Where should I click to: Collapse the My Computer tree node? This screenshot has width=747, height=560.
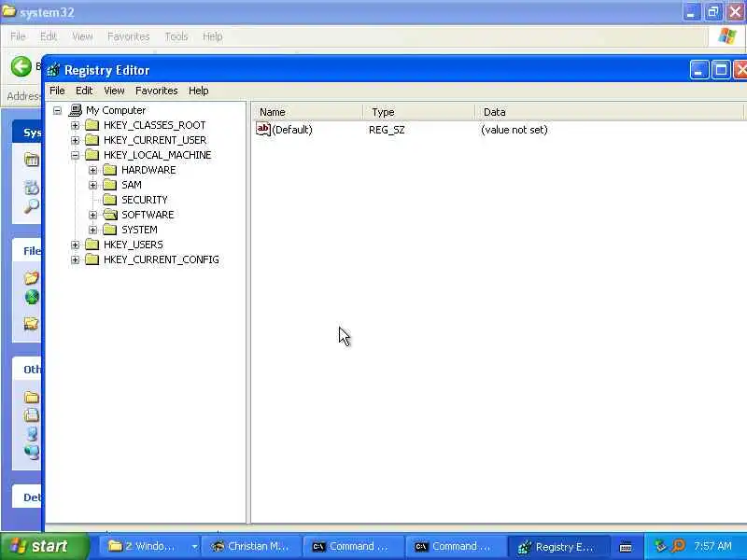(x=57, y=110)
